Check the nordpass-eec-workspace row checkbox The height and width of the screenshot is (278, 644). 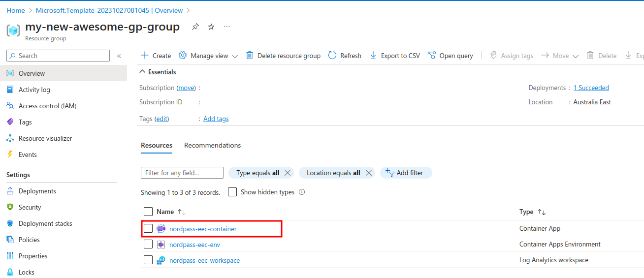tap(148, 260)
